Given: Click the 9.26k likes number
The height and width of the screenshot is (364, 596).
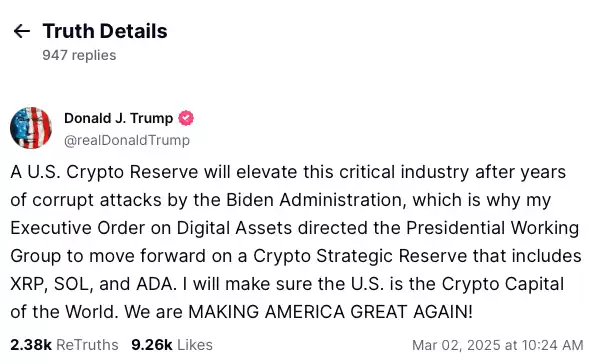Looking at the screenshot, I should (x=152, y=345).
